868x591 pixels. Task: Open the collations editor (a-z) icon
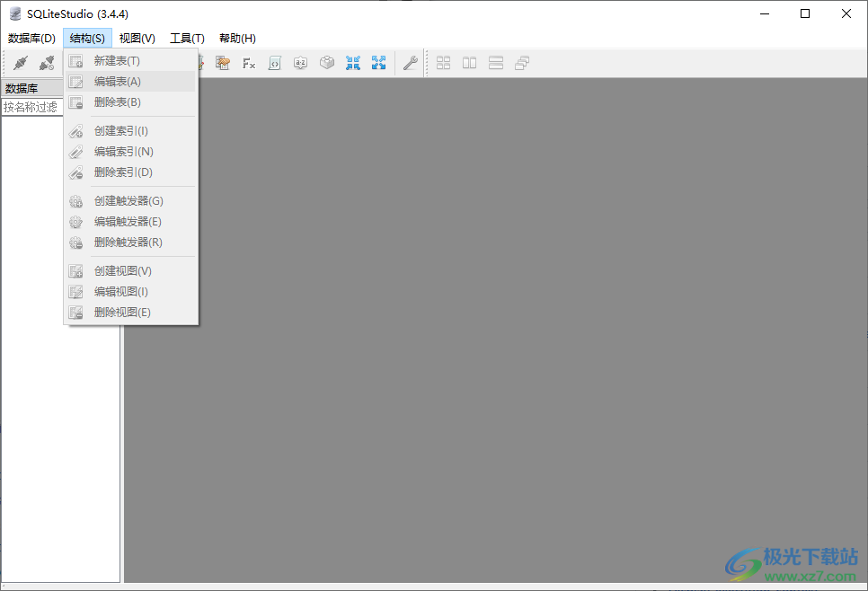(301, 63)
